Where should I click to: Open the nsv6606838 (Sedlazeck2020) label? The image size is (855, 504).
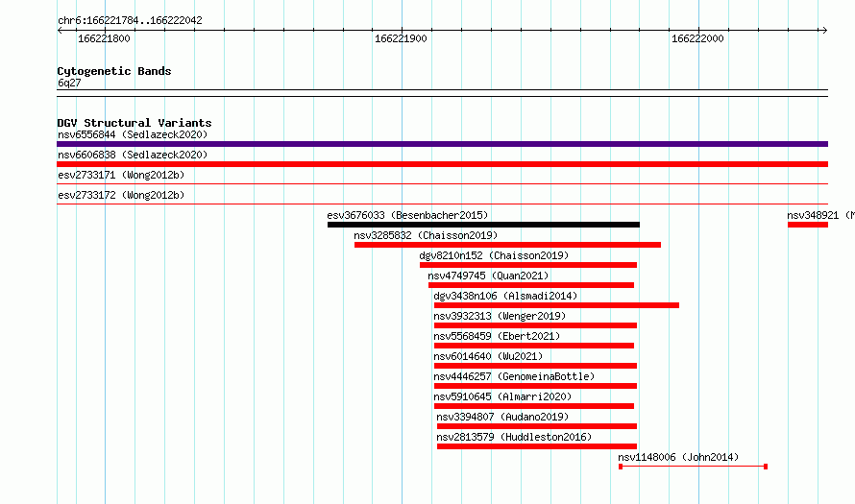(x=133, y=155)
